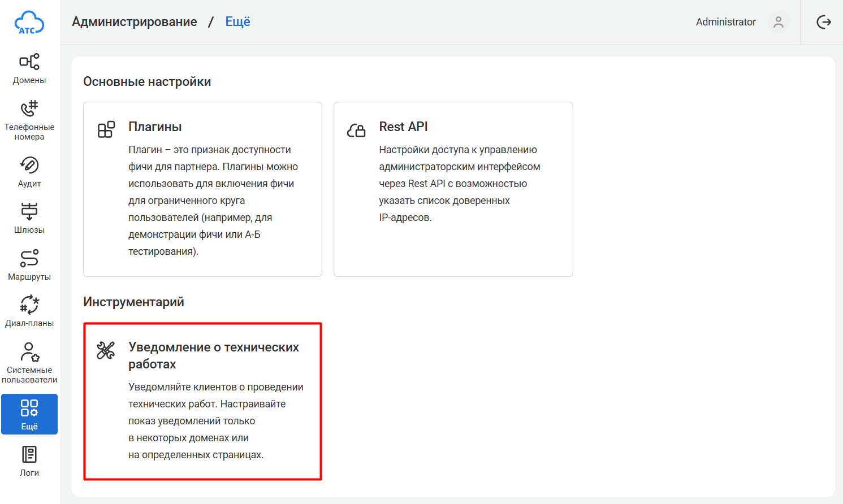This screenshot has width=843, height=504.
Task: Open the Логи section
Action: (x=29, y=461)
